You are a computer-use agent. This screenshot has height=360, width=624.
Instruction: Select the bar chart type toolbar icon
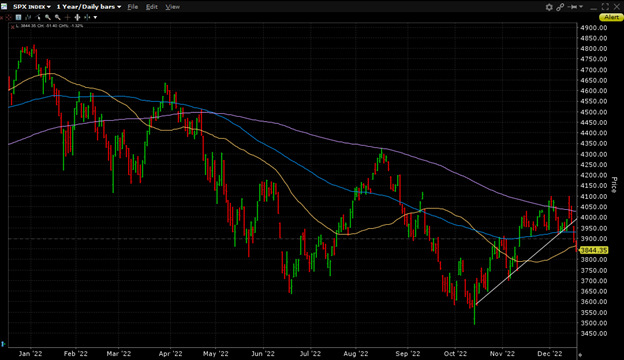pyautogui.click(x=28, y=17)
